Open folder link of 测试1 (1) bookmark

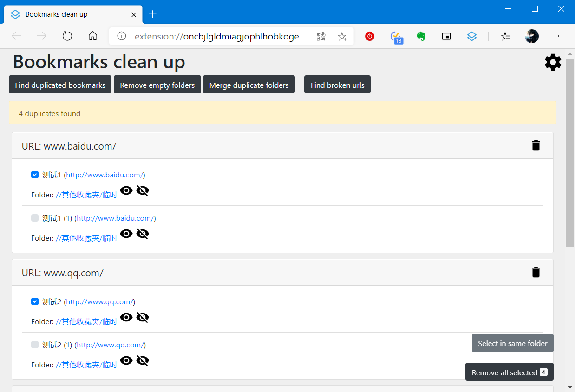(x=86, y=238)
